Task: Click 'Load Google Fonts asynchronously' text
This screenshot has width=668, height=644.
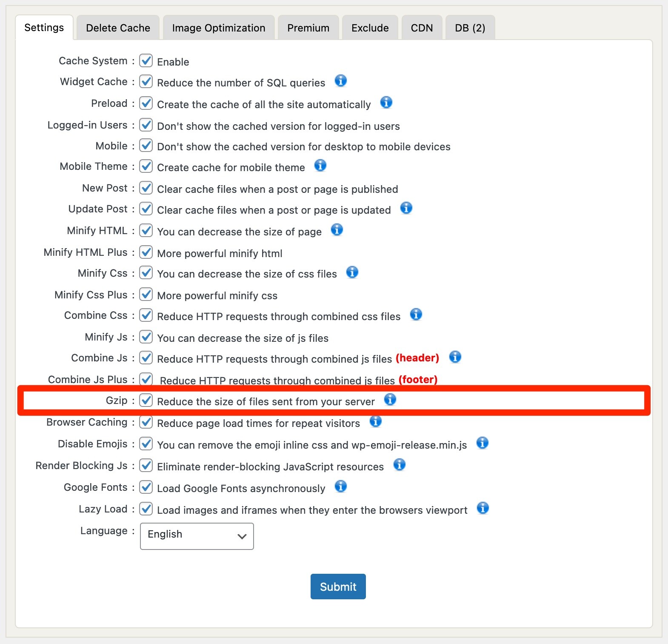Action: click(241, 488)
